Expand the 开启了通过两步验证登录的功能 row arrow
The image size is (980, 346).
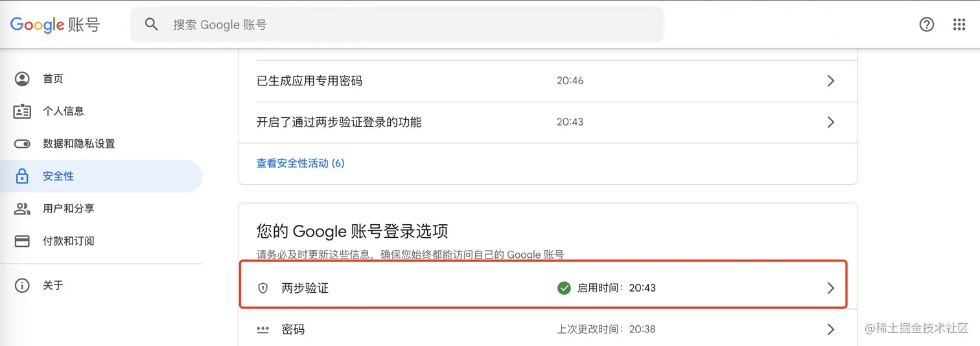point(831,122)
